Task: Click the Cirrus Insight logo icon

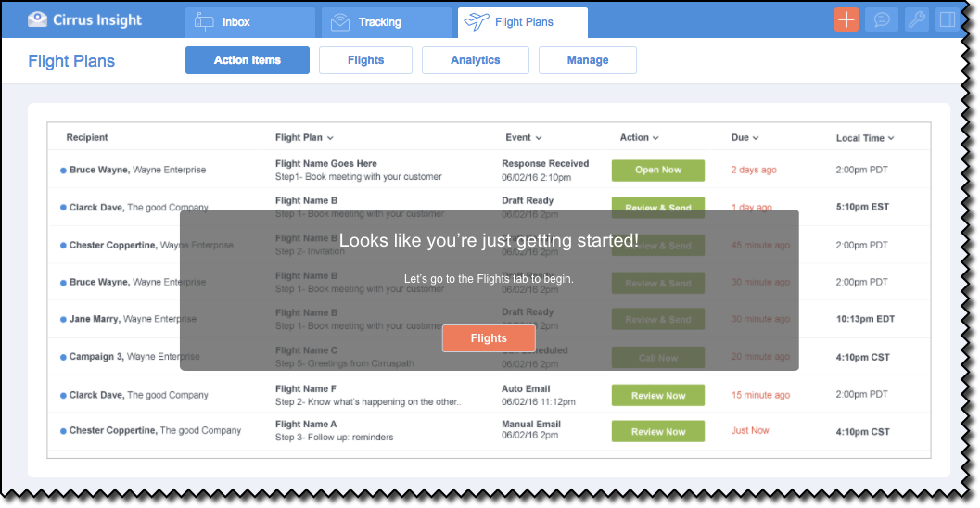Action: (x=37, y=19)
